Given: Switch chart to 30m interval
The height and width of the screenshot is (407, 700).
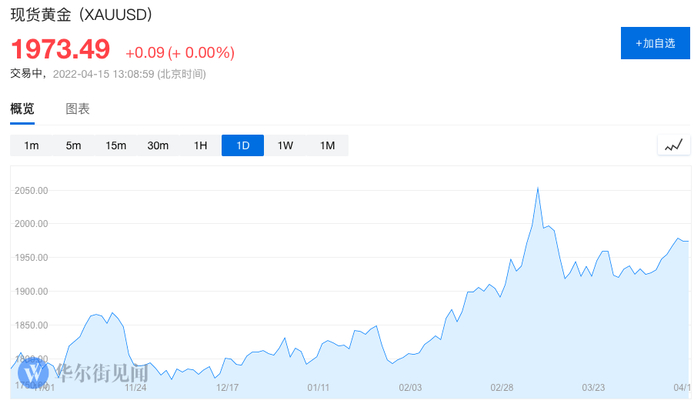Looking at the screenshot, I should [x=158, y=146].
